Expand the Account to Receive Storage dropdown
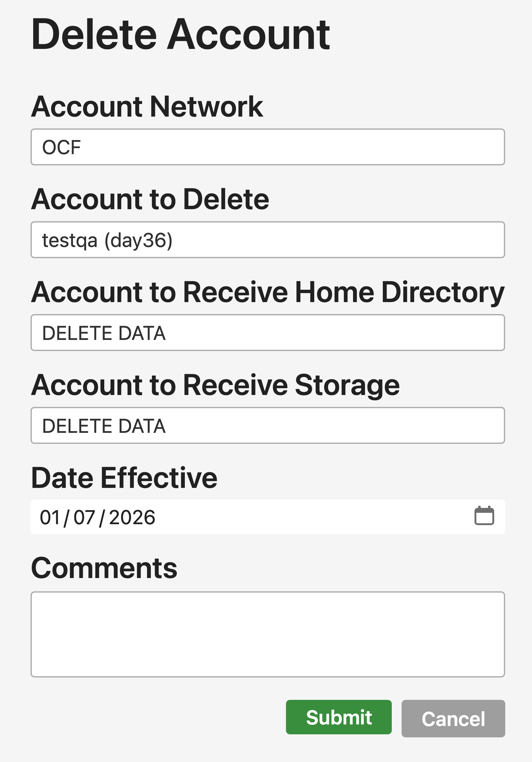532x762 pixels. pyautogui.click(x=267, y=425)
